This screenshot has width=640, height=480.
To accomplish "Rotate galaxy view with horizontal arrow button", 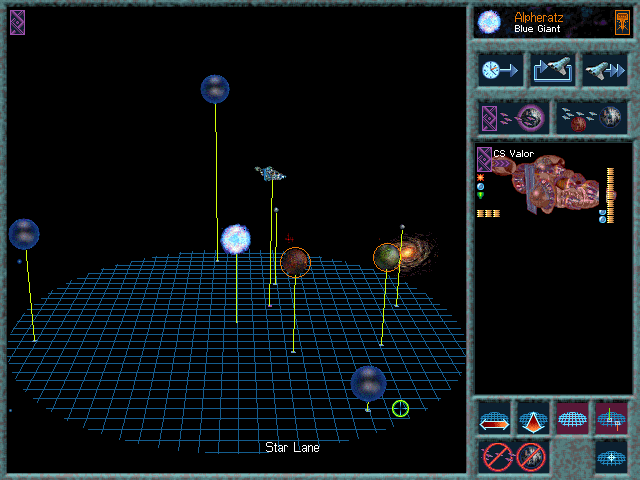I will point(494,418).
